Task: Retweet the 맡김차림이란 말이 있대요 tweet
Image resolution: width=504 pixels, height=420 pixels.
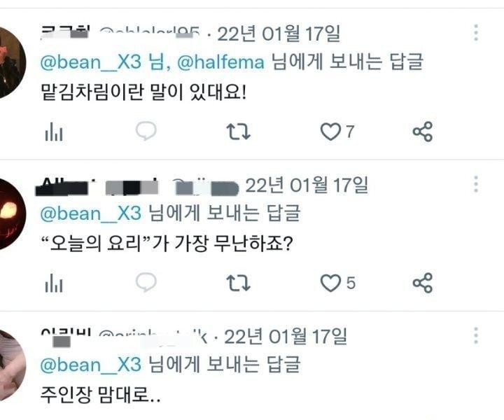Action: coord(238,132)
